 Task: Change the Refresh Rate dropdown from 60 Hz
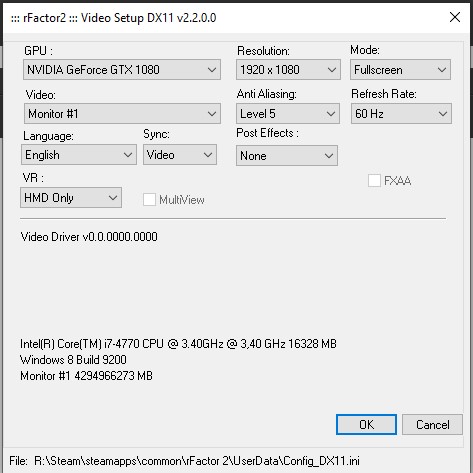click(x=401, y=114)
